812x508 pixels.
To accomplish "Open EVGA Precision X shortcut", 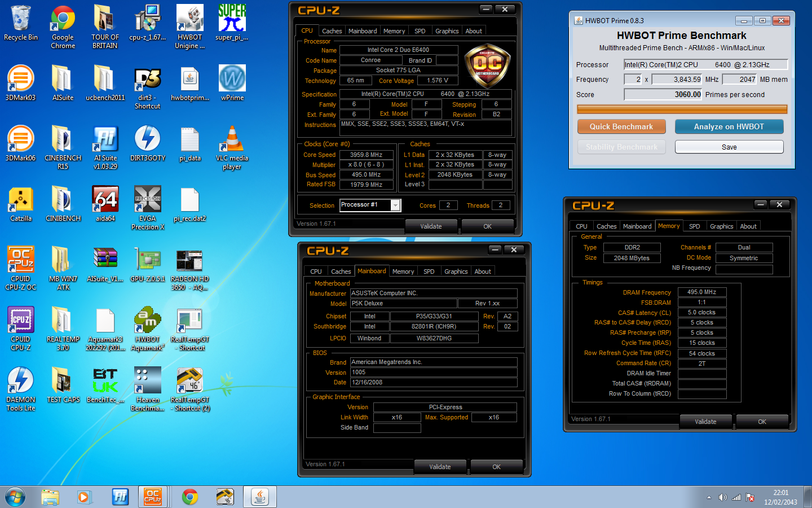I will [148, 208].
